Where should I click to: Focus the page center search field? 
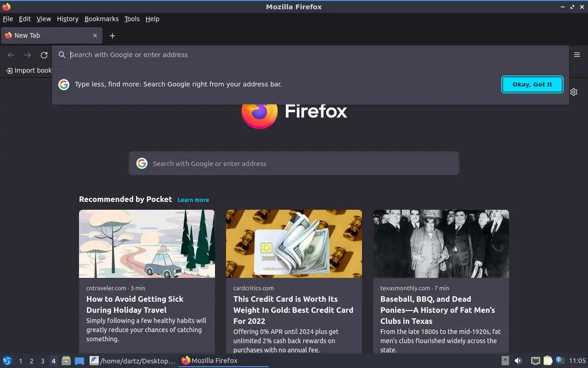point(294,163)
